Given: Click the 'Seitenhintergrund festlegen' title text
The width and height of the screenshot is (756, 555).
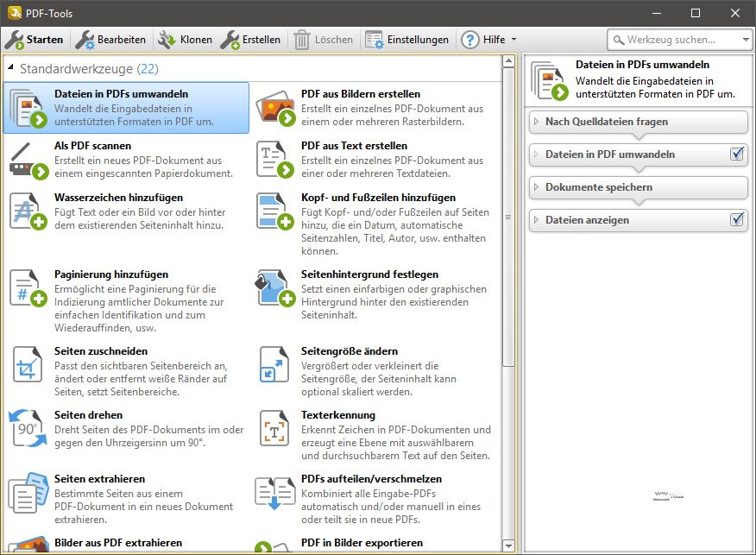Looking at the screenshot, I should click(370, 274).
